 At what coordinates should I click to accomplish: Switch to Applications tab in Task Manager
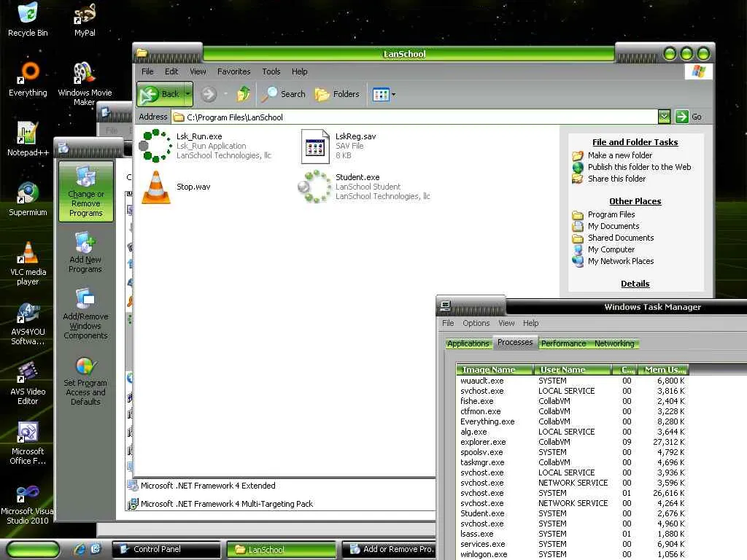pos(468,343)
